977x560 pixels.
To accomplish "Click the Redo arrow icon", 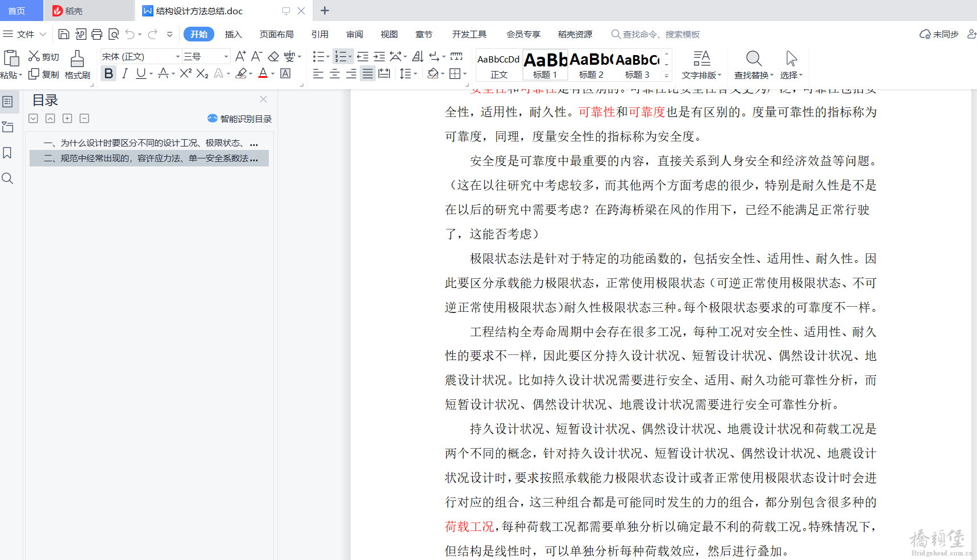I will tap(152, 35).
